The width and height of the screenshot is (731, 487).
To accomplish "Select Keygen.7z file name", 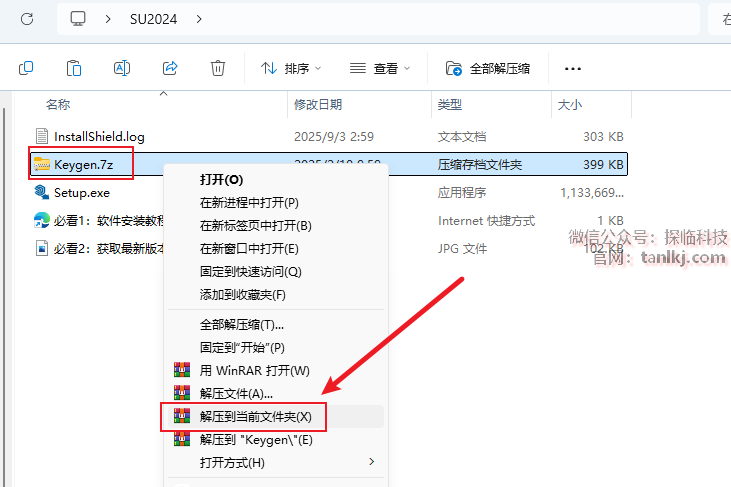I will 83,165.
